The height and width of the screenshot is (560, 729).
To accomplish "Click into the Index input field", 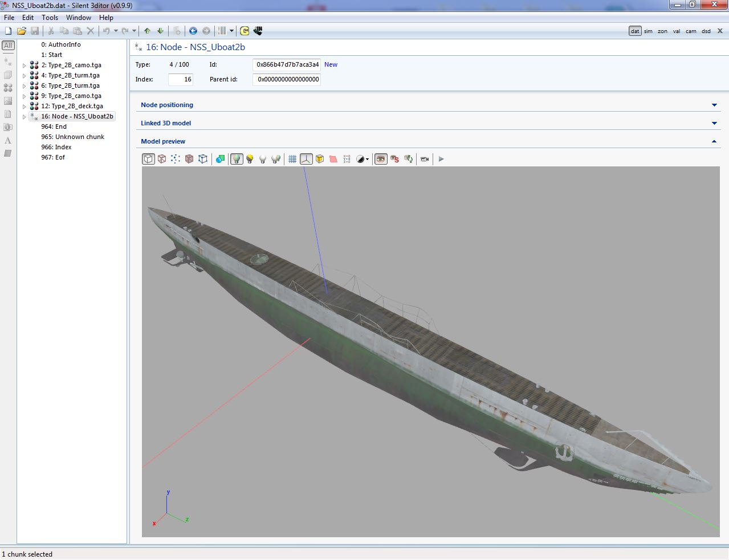I will click(x=181, y=80).
